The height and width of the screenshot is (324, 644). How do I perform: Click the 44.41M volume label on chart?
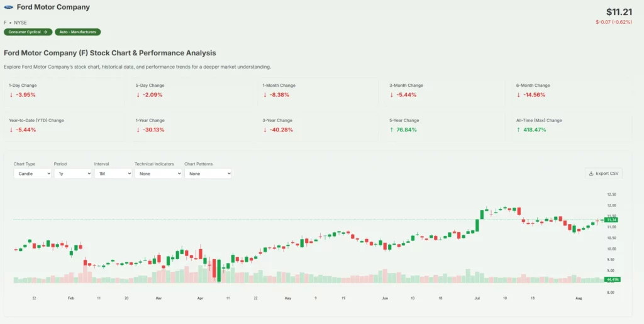pos(613,279)
